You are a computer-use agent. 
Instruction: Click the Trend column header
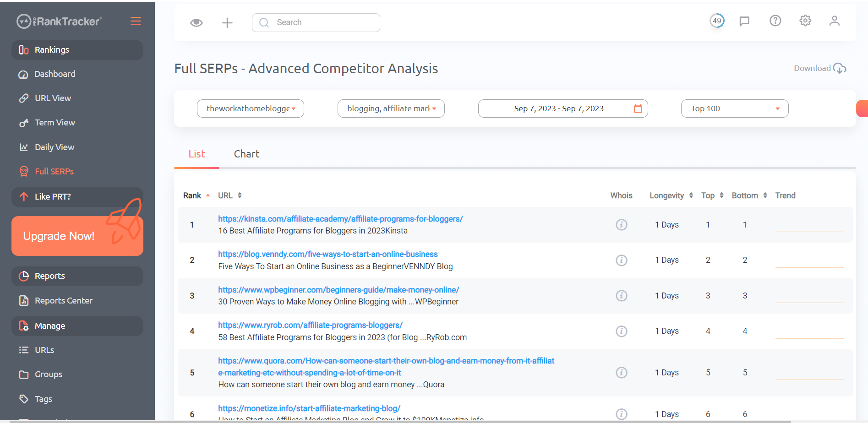(x=785, y=195)
